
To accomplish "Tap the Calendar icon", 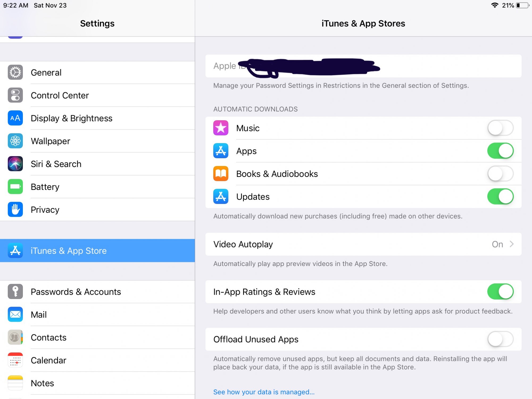I will coord(15,360).
